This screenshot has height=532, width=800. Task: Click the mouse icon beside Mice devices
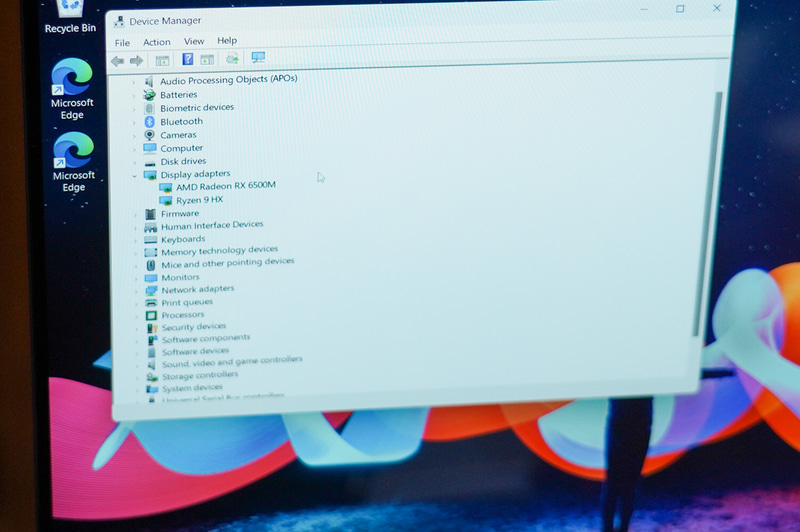pyautogui.click(x=151, y=265)
